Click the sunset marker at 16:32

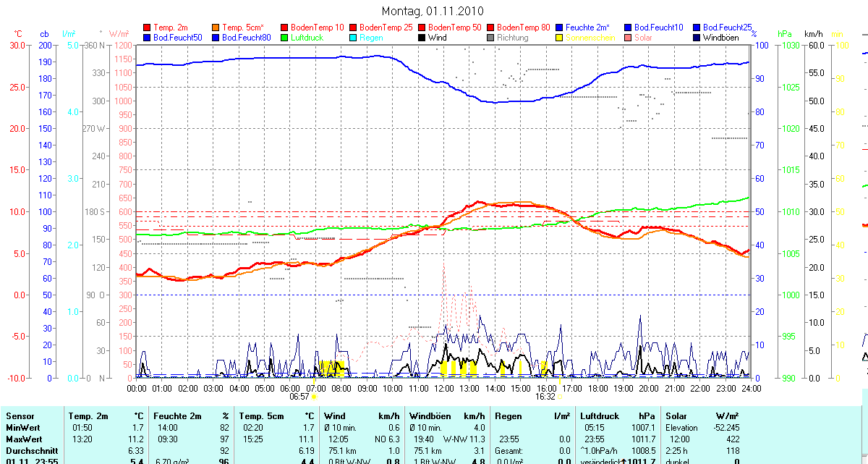[560, 397]
